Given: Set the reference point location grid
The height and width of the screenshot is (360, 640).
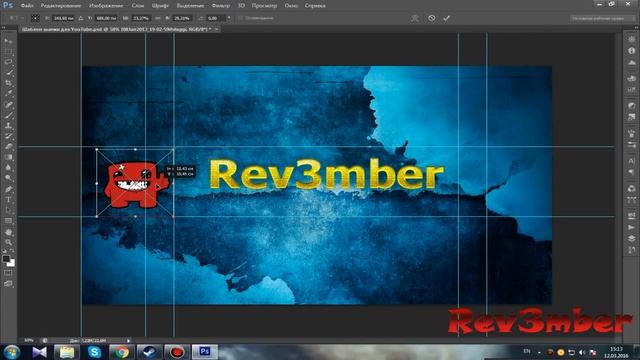Looking at the screenshot, I should pyautogui.click(x=36, y=18).
